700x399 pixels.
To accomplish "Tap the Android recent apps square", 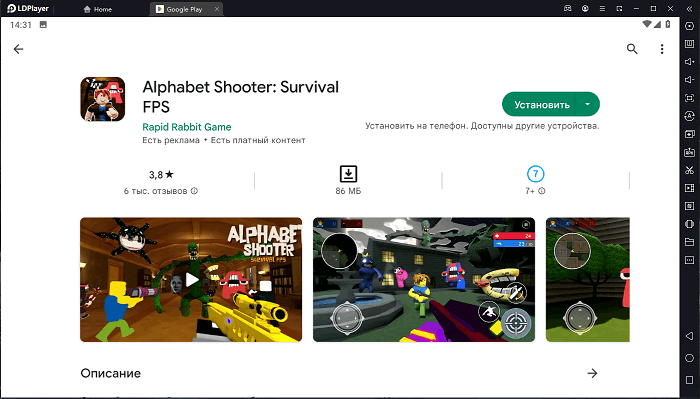I will (x=689, y=379).
